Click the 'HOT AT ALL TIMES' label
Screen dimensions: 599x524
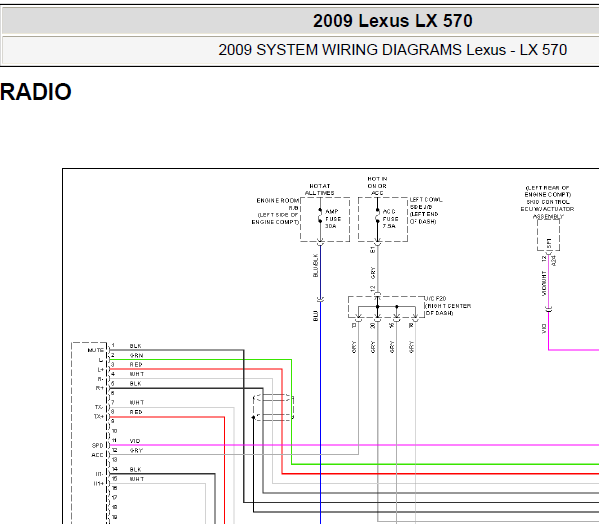[319, 189]
